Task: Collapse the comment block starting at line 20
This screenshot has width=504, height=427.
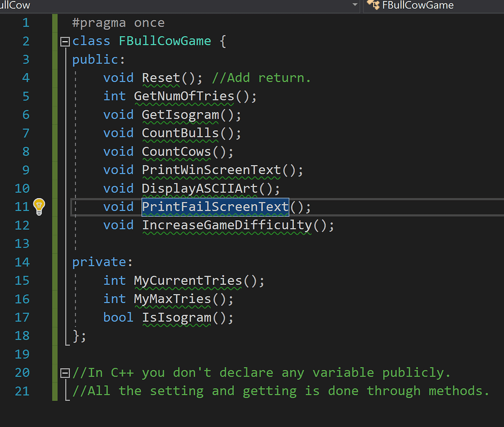Action: 64,373
